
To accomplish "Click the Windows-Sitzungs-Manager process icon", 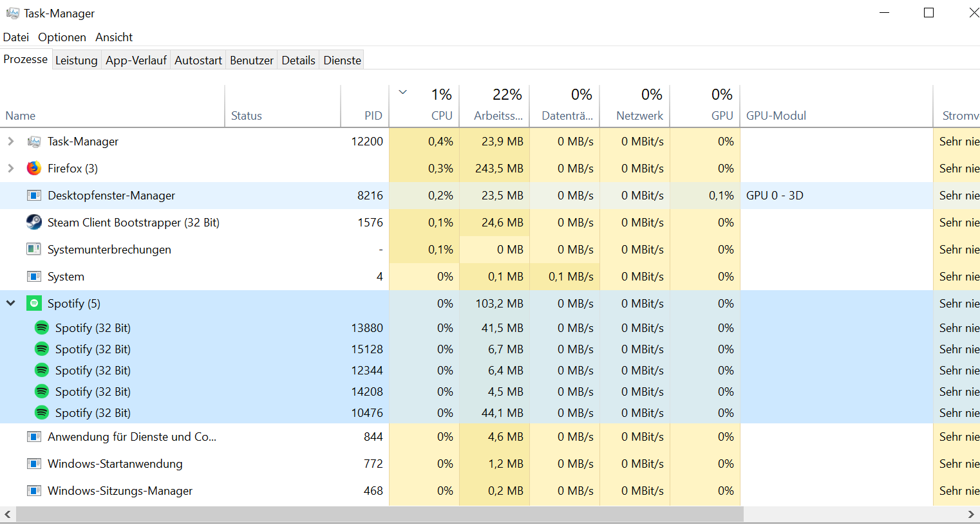I will coord(34,491).
